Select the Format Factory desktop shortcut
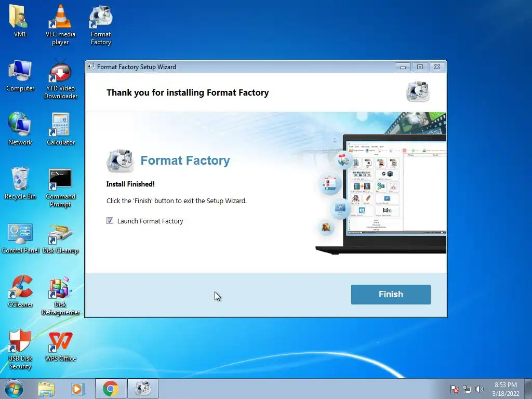The height and width of the screenshot is (399, 532). [x=101, y=25]
